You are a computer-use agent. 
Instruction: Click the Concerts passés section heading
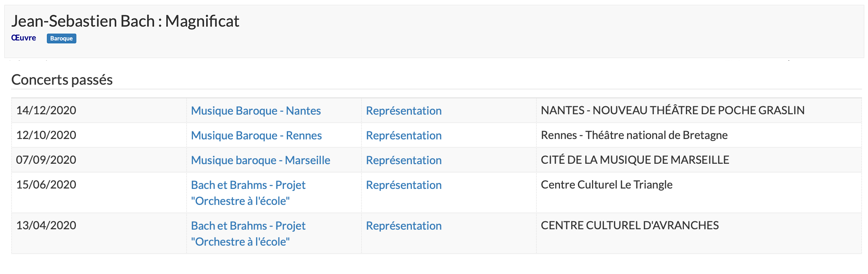point(62,79)
